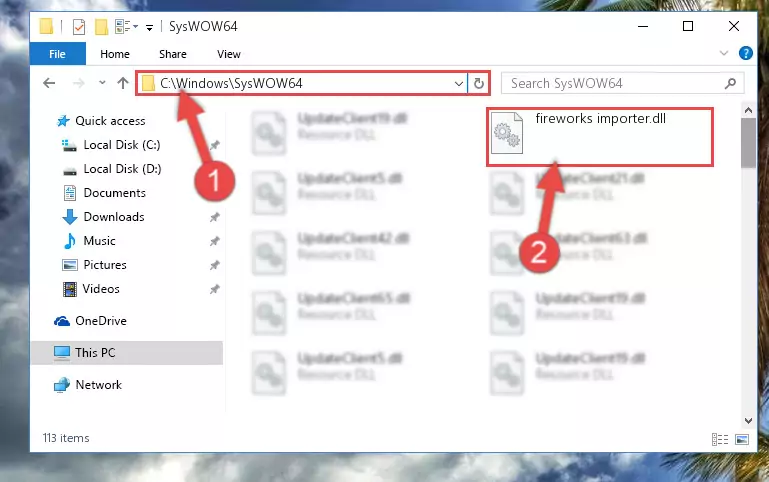
Task: Go forward with the Forward arrow
Action: click(x=78, y=83)
